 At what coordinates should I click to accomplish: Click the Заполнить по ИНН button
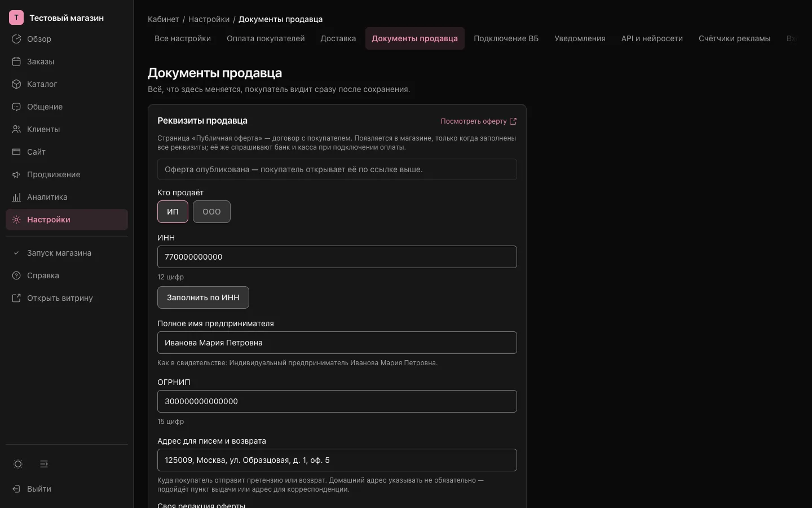203,297
